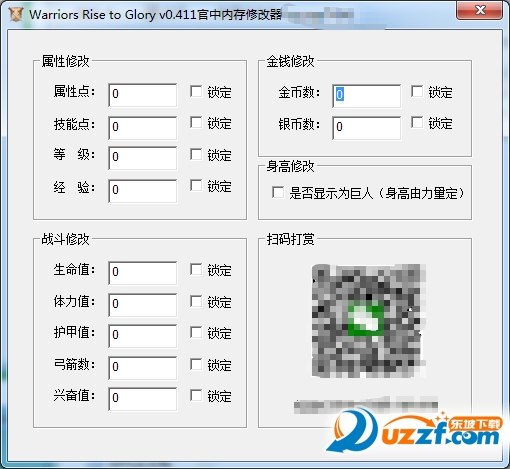Focus the 银币数 silver input field

point(367,128)
